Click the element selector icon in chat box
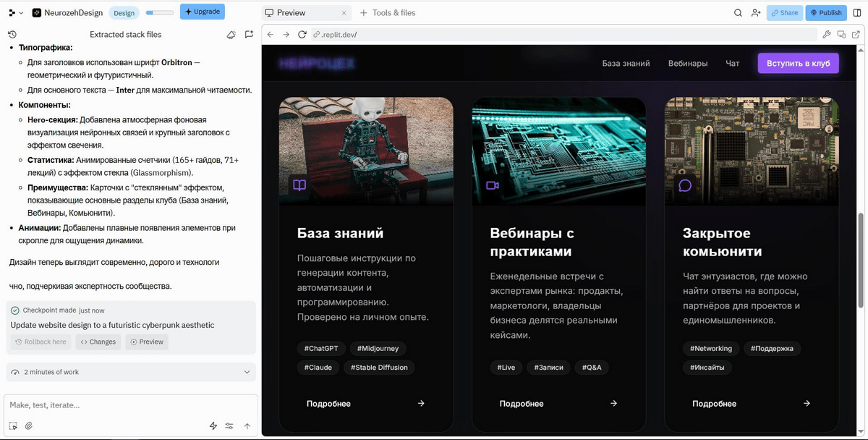The image size is (868, 440). 13,426
